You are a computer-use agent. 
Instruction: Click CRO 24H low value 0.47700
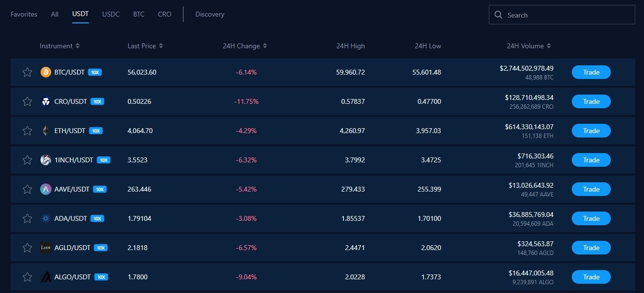coord(429,101)
